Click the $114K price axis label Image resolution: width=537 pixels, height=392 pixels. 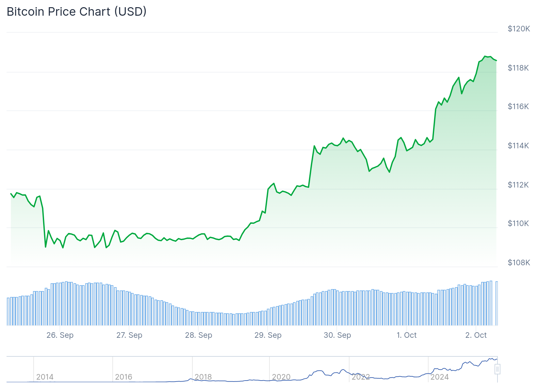click(x=518, y=146)
